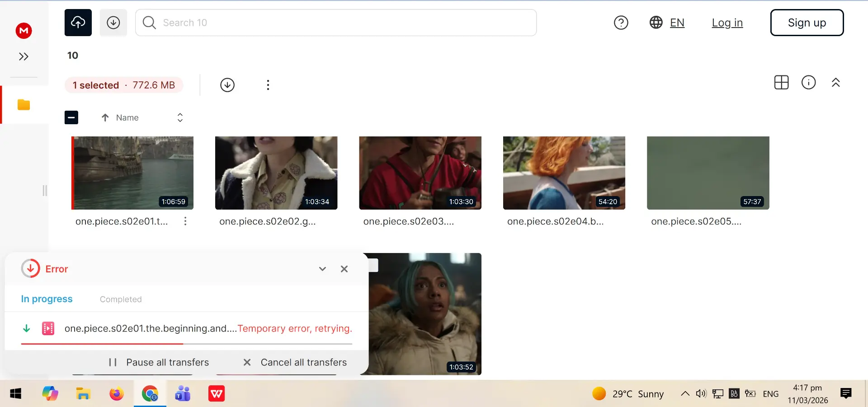Click the MEGA logo icon

tap(24, 31)
